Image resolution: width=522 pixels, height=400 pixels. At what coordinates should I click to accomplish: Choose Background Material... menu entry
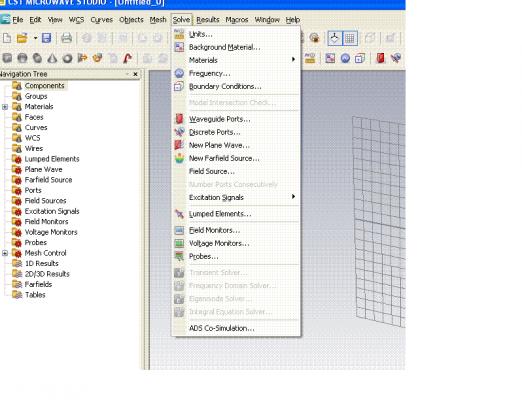236,47
